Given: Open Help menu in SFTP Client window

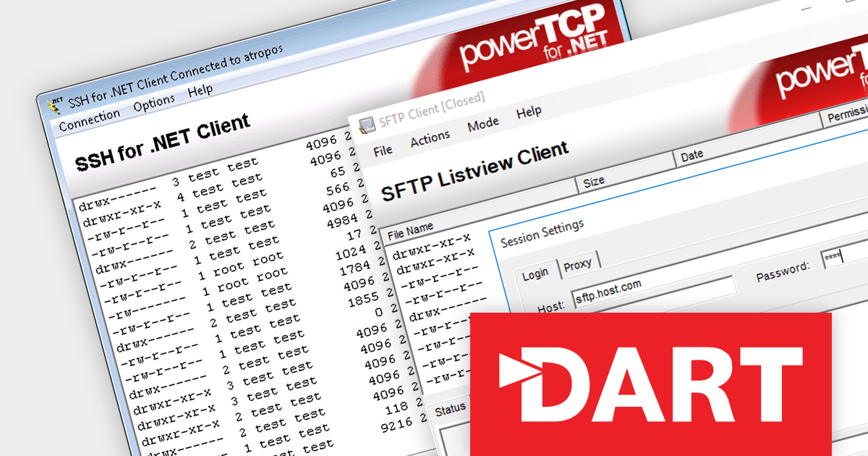Looking at the screenshot, I should 529,113.
